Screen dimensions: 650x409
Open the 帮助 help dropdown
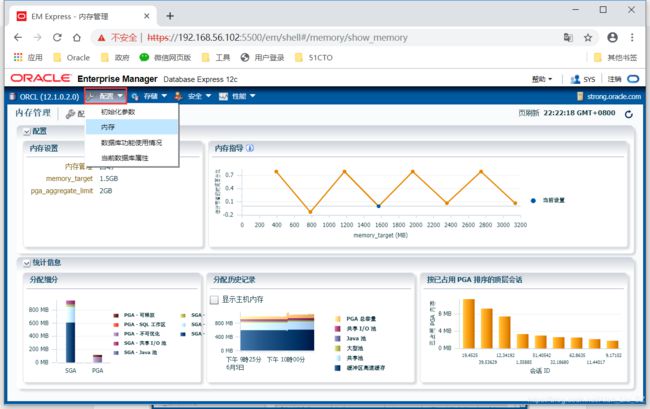tap(542, 79)
